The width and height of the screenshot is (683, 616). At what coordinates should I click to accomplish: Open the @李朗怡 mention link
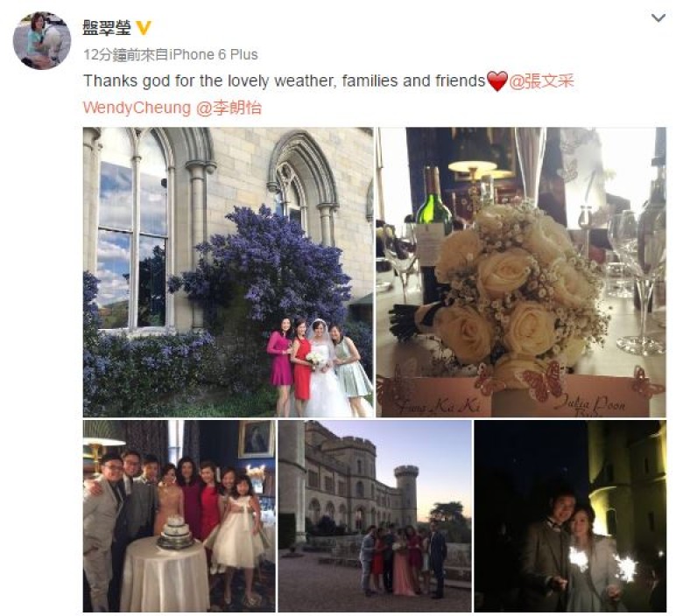tap(229, 108)
